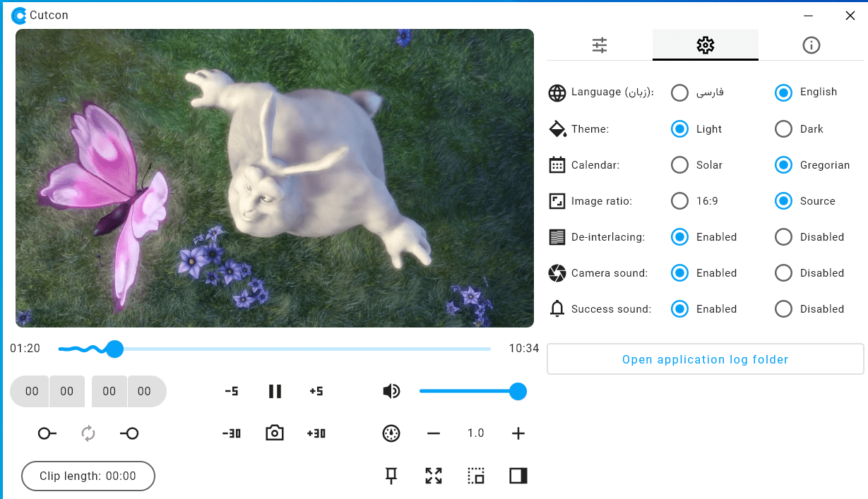868x499 pixels.
Task: Enable de-interlacing
Action: [679, 237]
